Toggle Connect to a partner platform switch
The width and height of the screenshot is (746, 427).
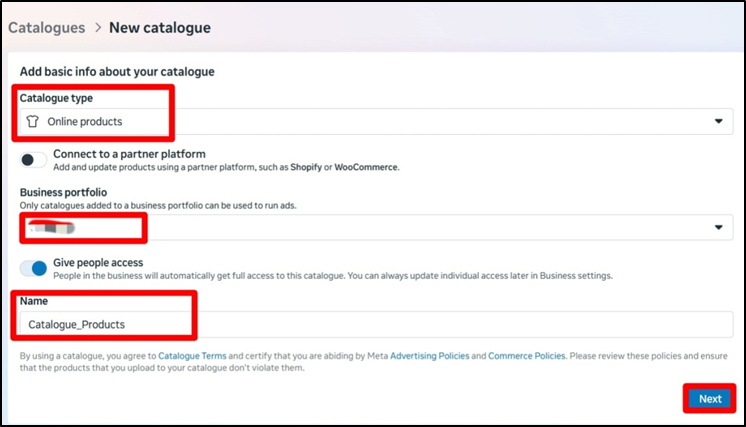click(33, 160)
